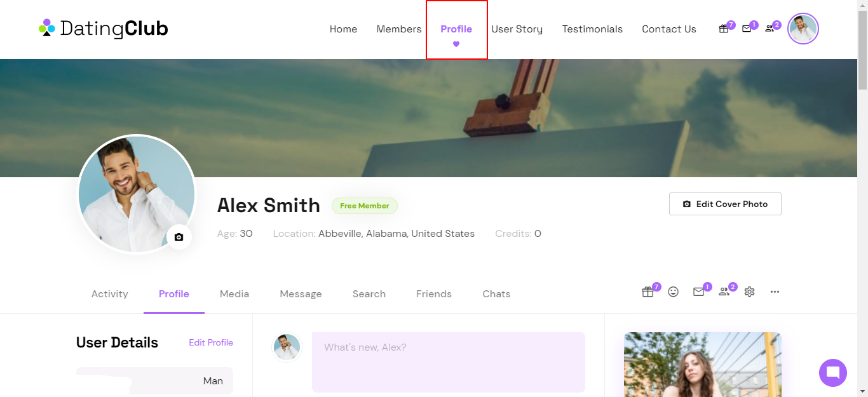
Task: Open the purple chat bubble widget
Action: coord(833,373)
